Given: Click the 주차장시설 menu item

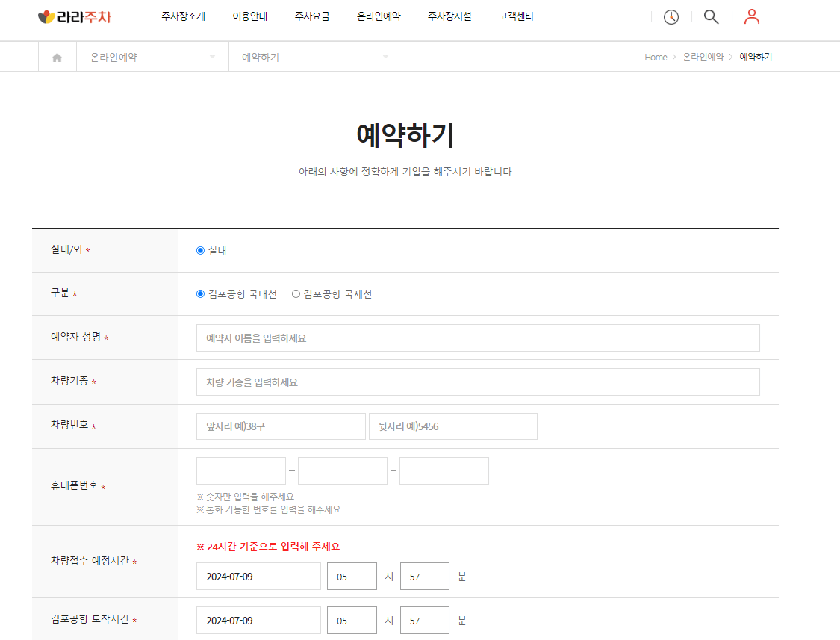Looking at the screenshot, I should [x=449, y=16].
